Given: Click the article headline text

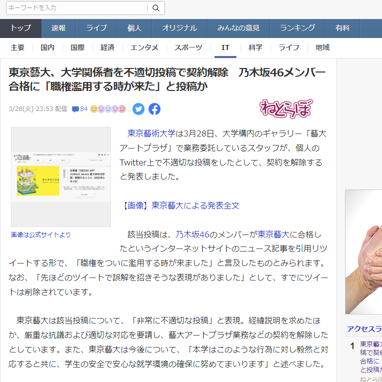Looking at the screenshot, I should pyautogui.click(x=167, y=79).
